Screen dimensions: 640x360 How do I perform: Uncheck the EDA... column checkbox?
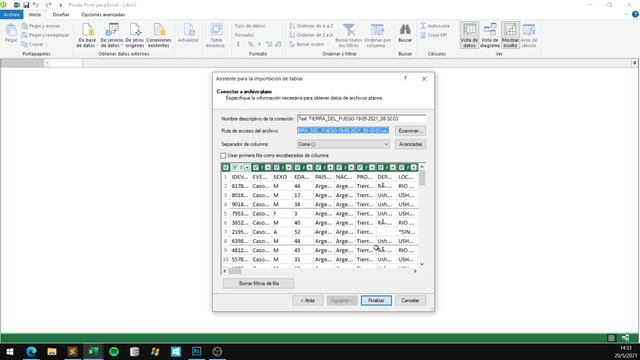[x=298, y=167]
